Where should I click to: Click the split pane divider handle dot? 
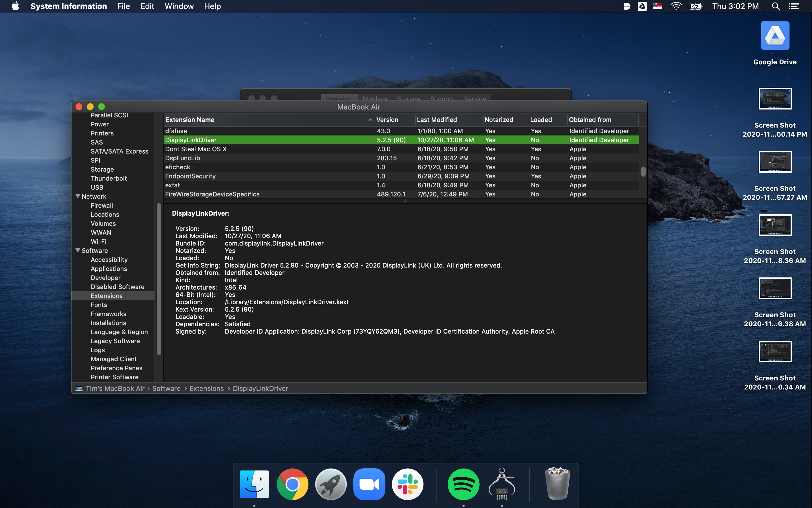pyautogui.click(x=405, y=201)
